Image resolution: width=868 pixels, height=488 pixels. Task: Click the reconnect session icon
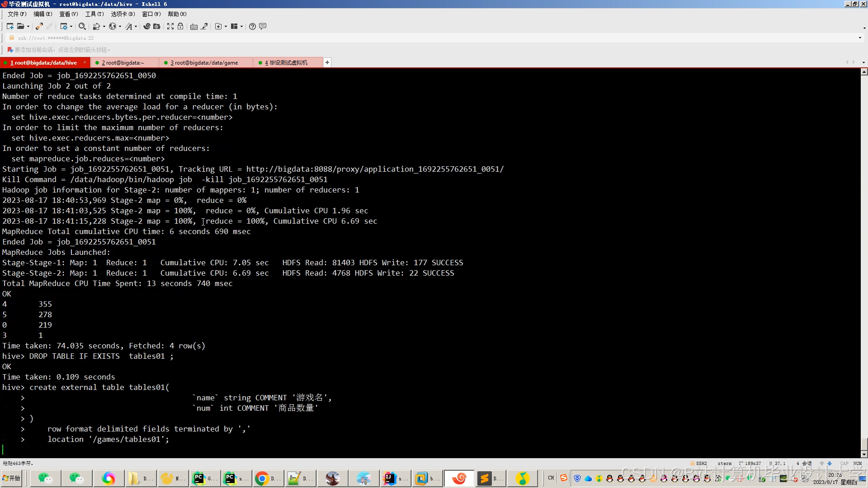coord(39,27)
